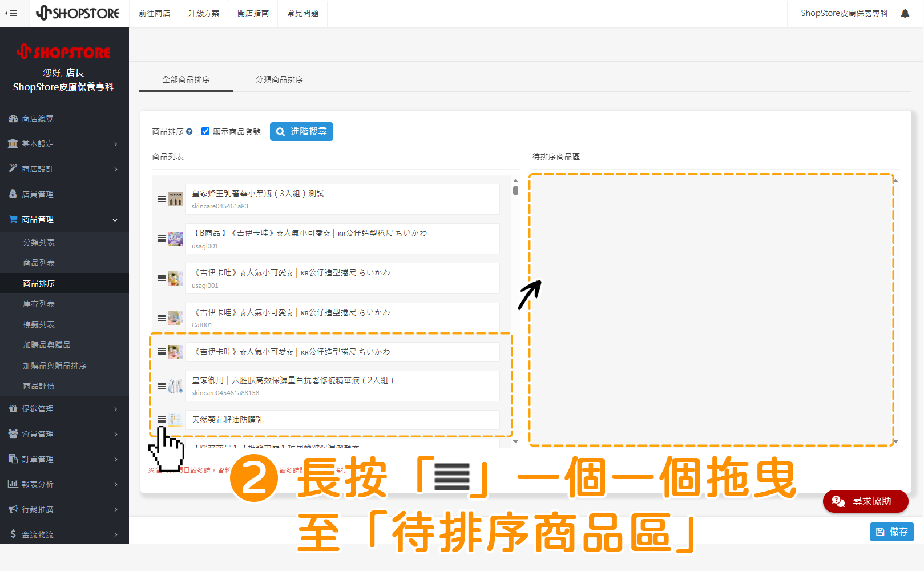
Task: Click drag handle of 天然葵花籽油防曬乳 row
Action: coord(162,420)
